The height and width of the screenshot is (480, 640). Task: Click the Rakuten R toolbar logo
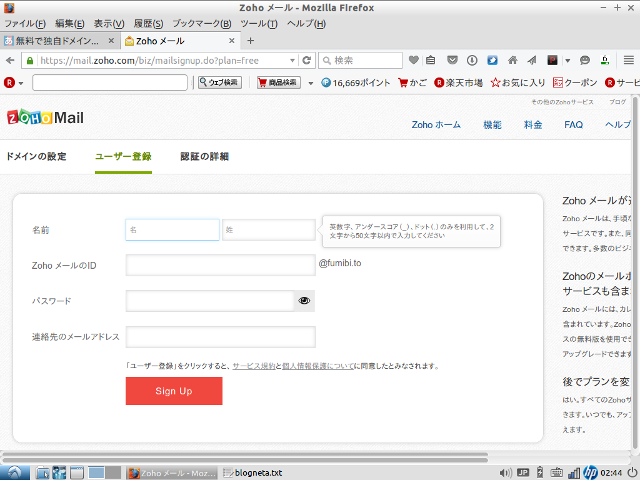(9, 83)
